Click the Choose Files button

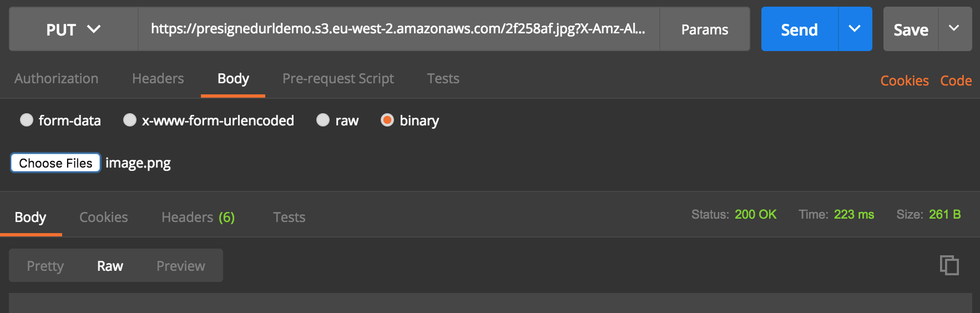click(x=55, y=163)
